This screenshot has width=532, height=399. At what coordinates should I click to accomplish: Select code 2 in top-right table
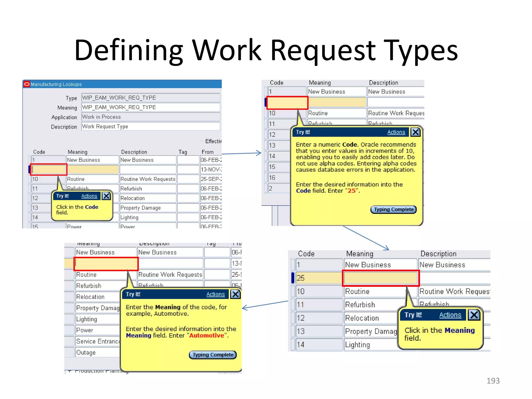pyautogui.click(x=279, y=188)
